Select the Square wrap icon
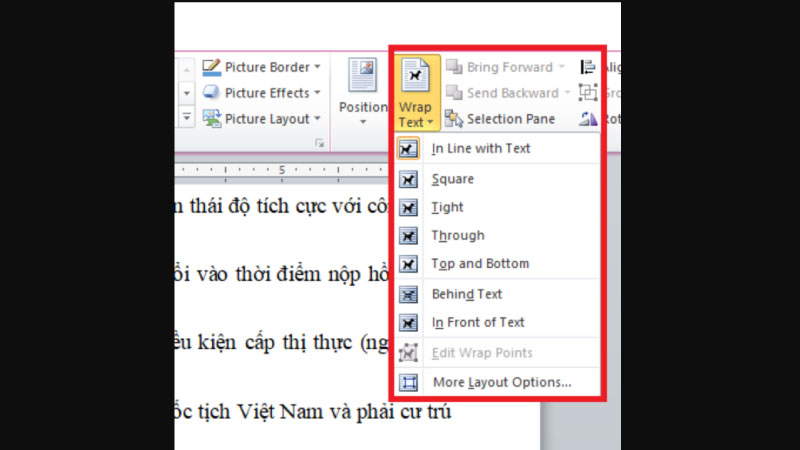This screenshot has height=450, width=800. click(409, 180)
